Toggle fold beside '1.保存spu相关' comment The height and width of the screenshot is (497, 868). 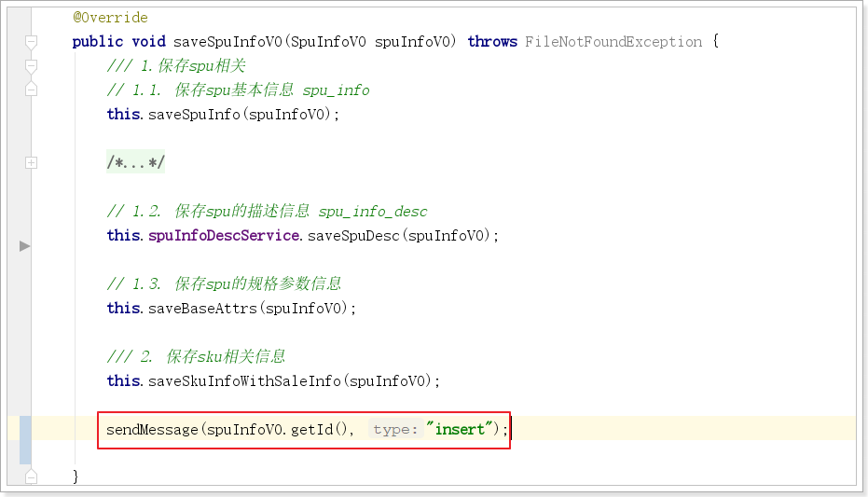click(x=31, y=66)
